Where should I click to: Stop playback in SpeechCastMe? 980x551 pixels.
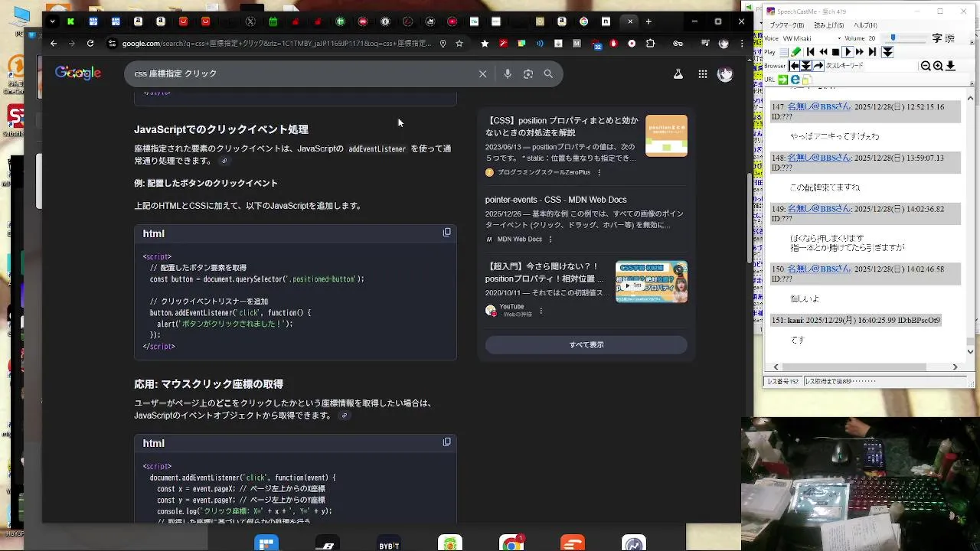(x=835, y=52)
